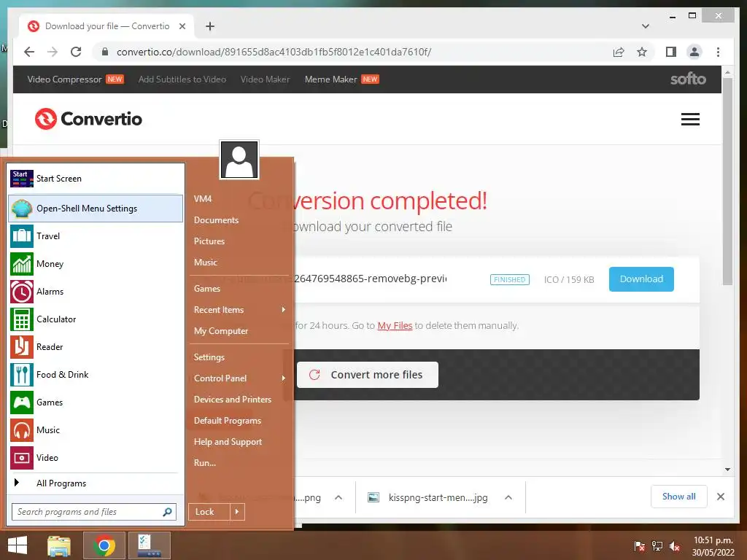Viewport: 747px width, 560px height.
Task: Open Video Maker link
Action: pyautogui.click(x=265, y=79)
